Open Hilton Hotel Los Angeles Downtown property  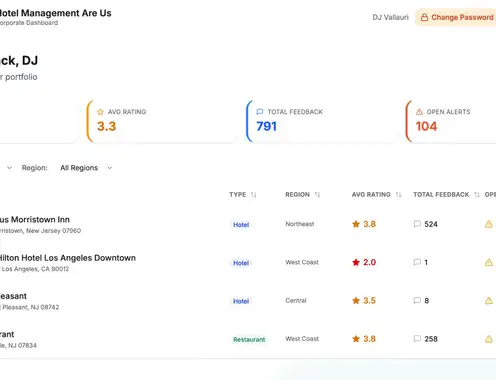(x=67, y=258)
